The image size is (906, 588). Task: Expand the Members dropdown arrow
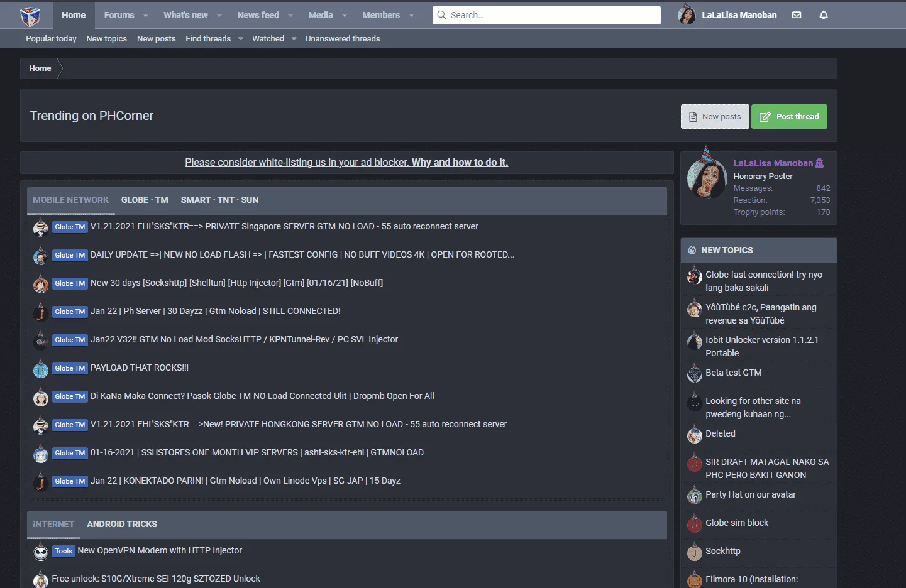point(412,15)
